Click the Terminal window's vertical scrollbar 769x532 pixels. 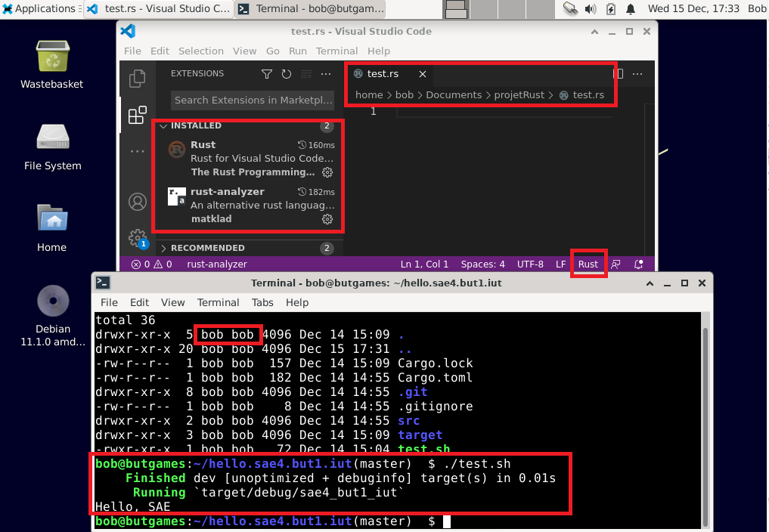point(705,420)
